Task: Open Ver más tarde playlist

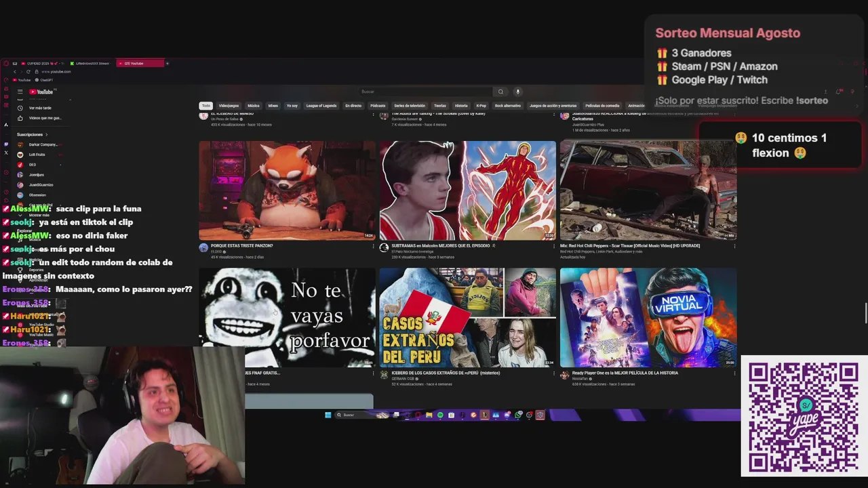Action: (x=40, y=108)
